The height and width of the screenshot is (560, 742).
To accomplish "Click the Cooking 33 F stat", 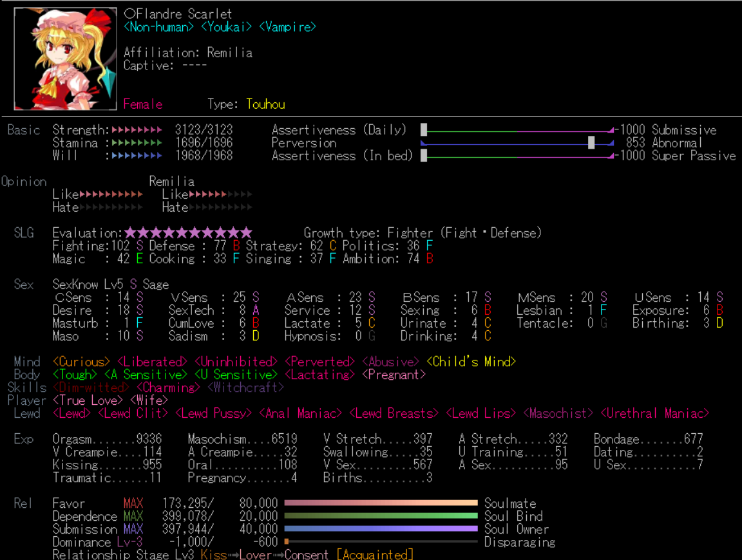I will click(x=195, y=259).
